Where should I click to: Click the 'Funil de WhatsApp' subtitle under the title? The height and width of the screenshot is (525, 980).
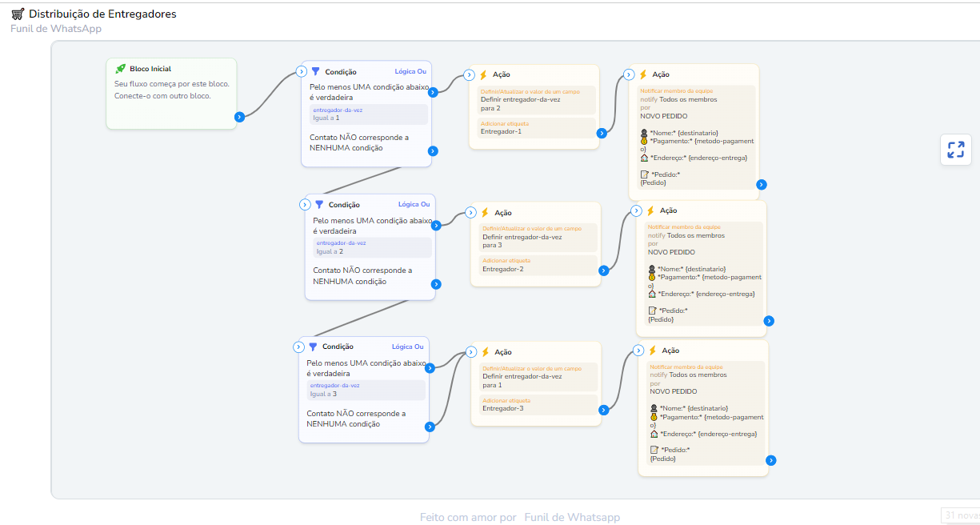point(56,29)
